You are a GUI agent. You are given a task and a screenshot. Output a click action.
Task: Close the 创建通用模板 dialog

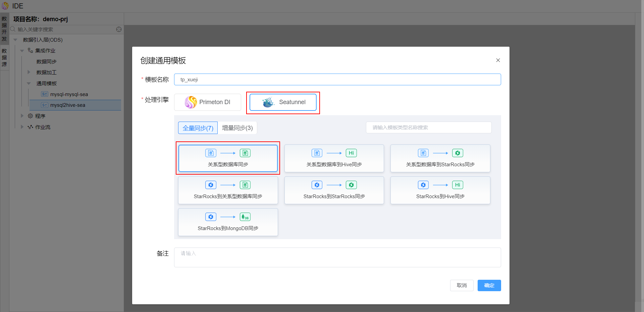click(x=498, y=60)
